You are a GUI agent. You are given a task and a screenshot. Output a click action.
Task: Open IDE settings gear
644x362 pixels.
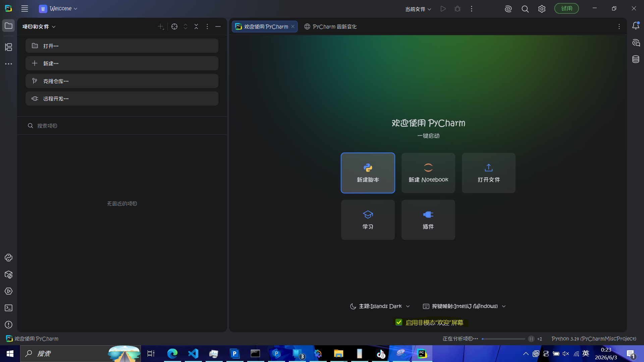(x=542, y=9)
